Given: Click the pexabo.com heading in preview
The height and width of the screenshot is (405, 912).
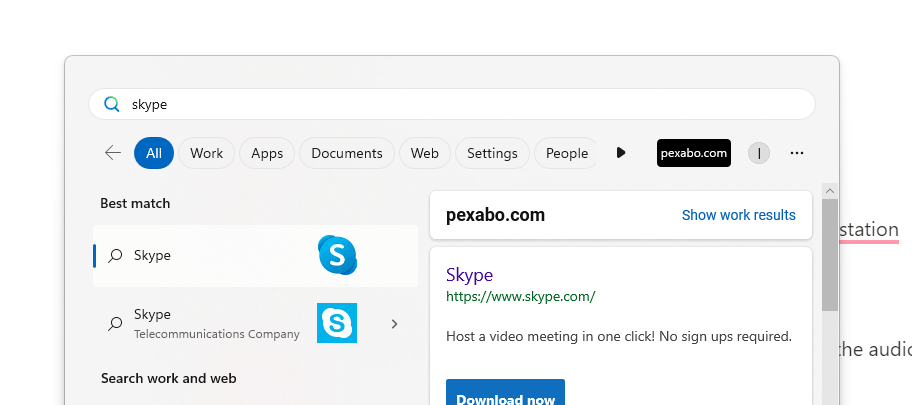Looking at the screenshot, I should [496, 215].
